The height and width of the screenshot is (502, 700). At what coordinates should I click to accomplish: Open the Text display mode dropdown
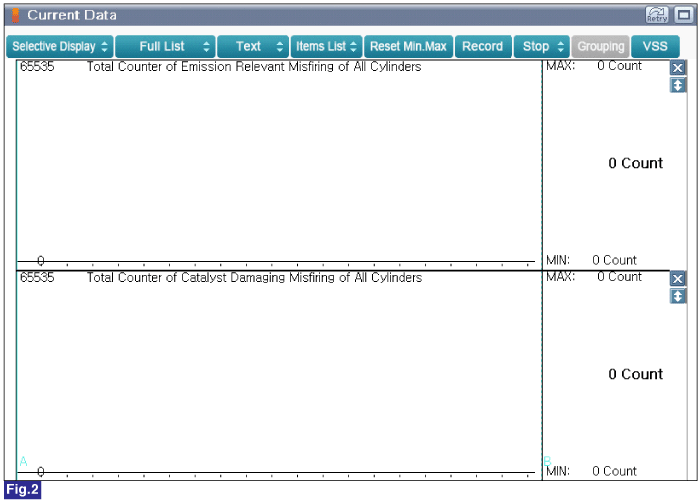(253, 46)
